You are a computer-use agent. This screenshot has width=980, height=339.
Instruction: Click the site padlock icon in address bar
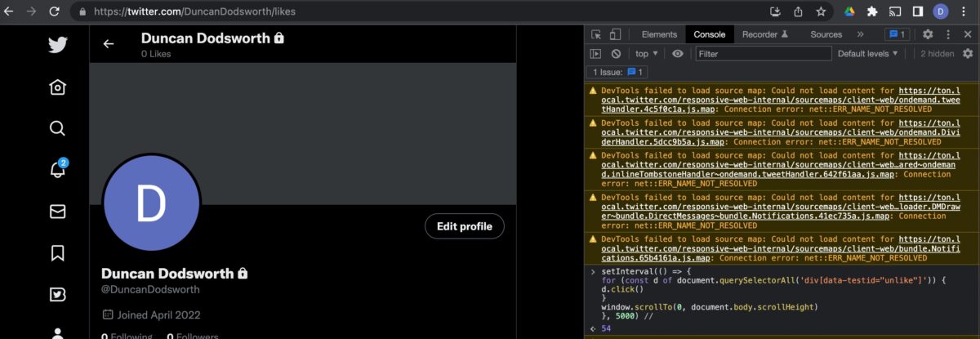tap(82, 12)
